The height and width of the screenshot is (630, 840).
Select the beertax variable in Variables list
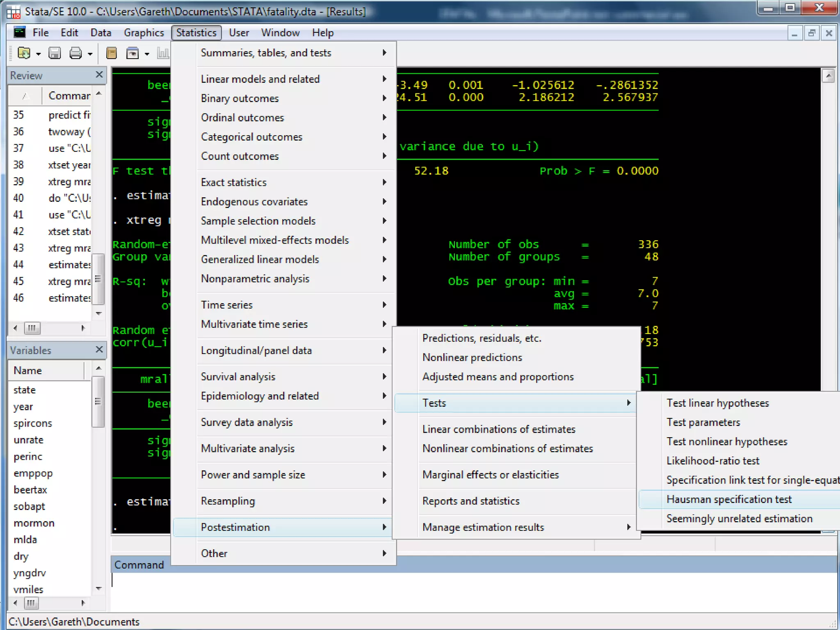point(30,490)
